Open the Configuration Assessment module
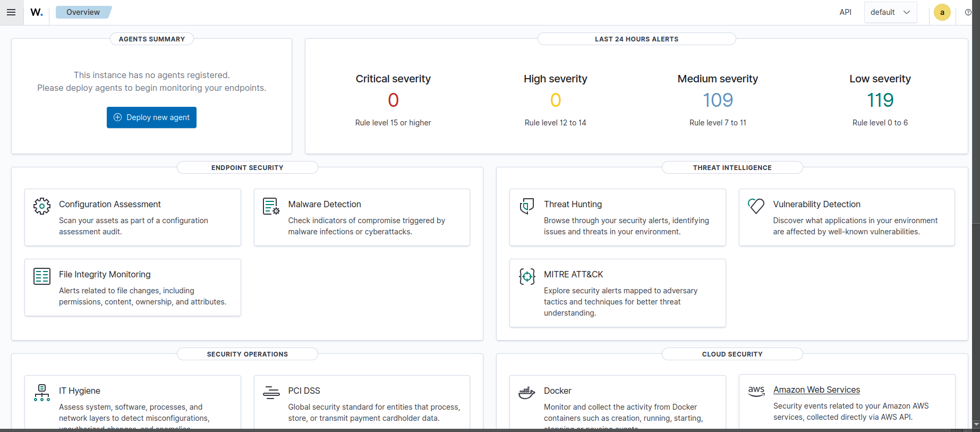This screenshot has width=980, height=432. click(x=133, y=217)
